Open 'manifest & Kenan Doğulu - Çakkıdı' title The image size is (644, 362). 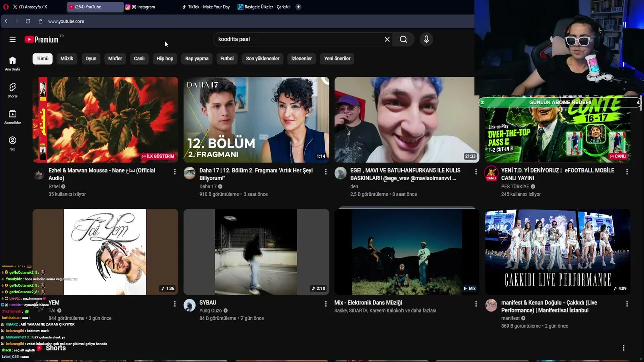pyautogui.click(x=549, y=306)
